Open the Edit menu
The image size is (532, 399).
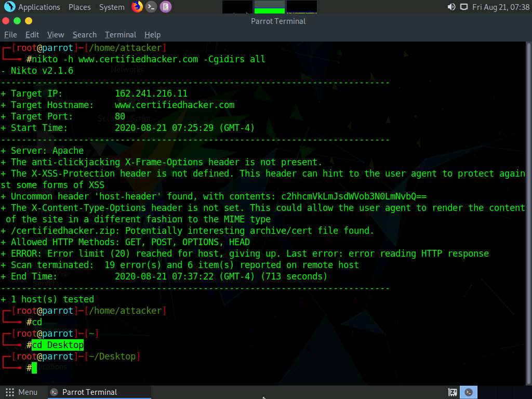coord(32,35)
